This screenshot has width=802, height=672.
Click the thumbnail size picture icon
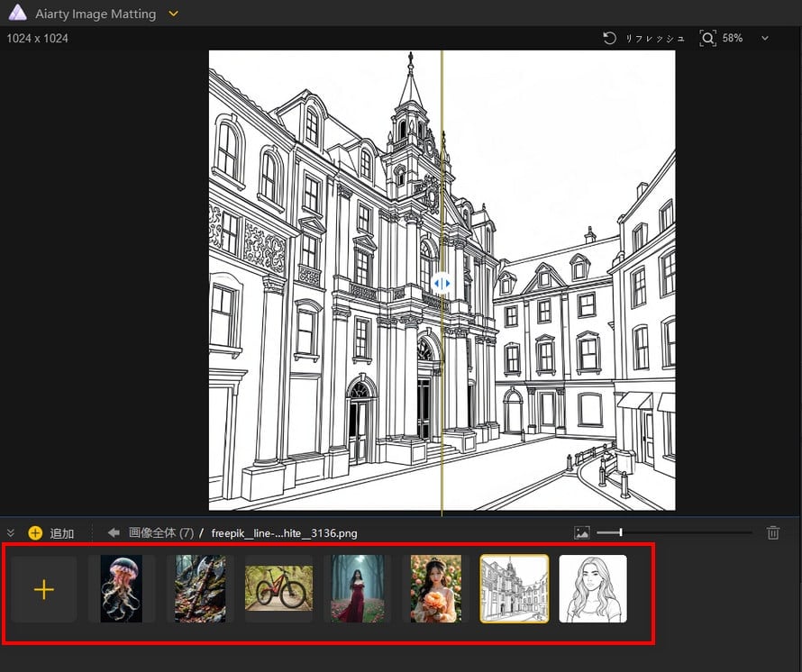(582, 533)
